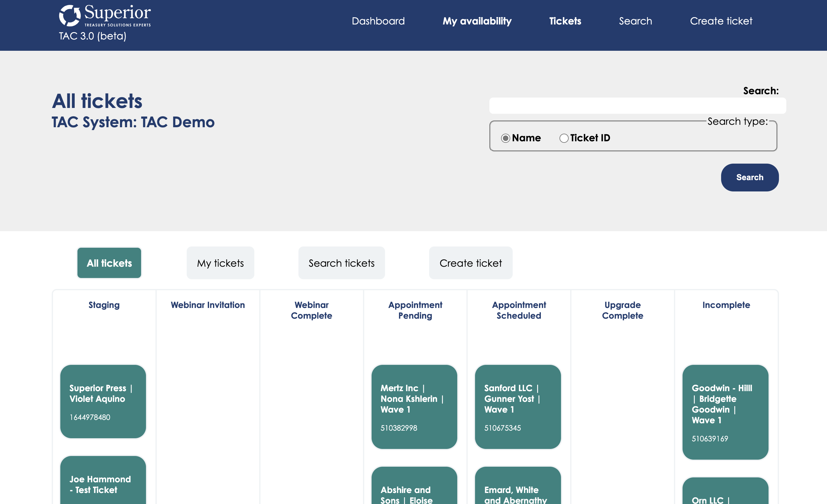
Task: Open the Search tickets tab
Action: click(341, 263)
